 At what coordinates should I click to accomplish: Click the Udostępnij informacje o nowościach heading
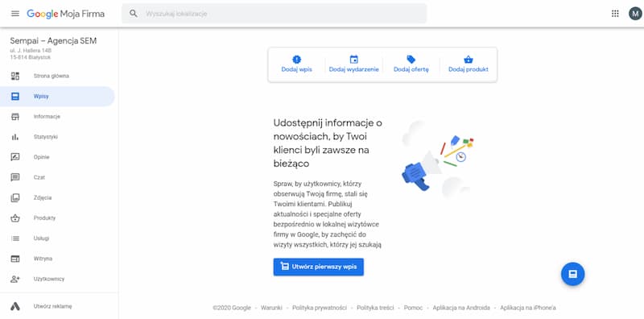click(328, 143)
